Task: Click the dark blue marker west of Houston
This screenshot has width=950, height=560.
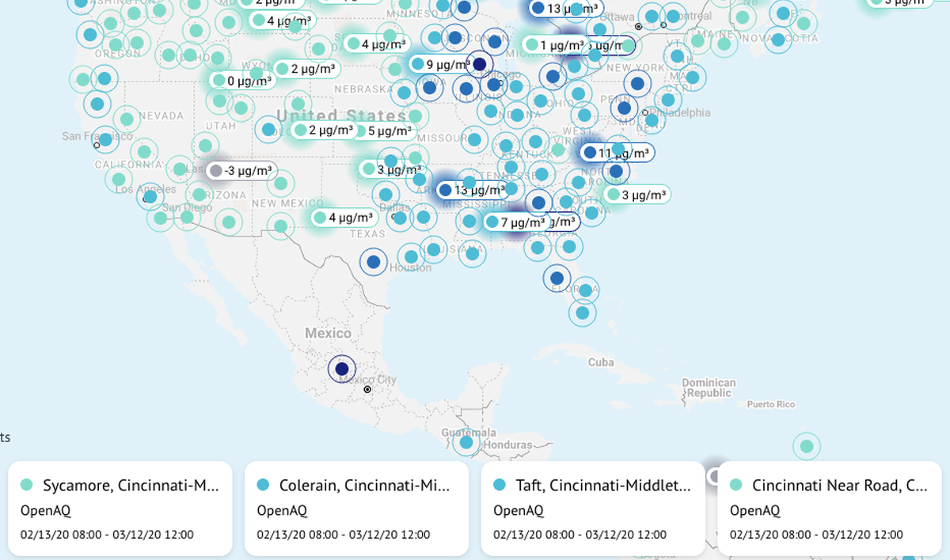Action: [x=374, y=261]
